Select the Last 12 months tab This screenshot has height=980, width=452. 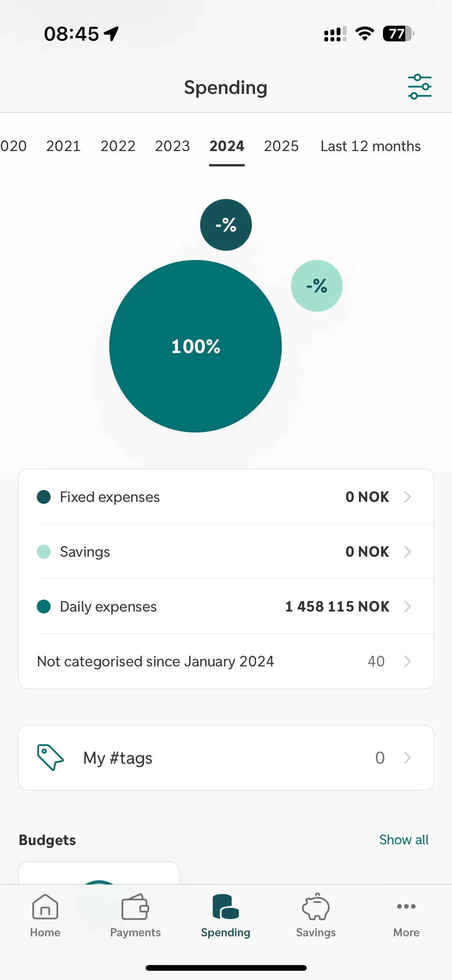tap(370, 146)
